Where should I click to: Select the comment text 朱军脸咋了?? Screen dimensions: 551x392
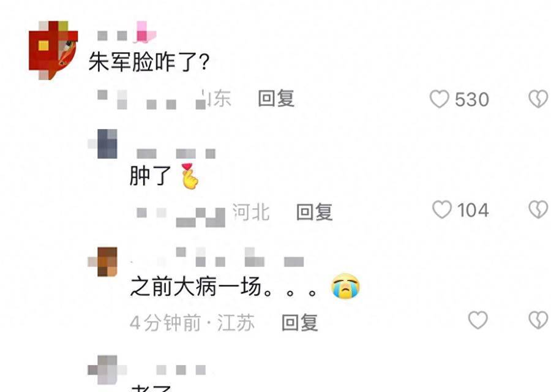point(149,62)
